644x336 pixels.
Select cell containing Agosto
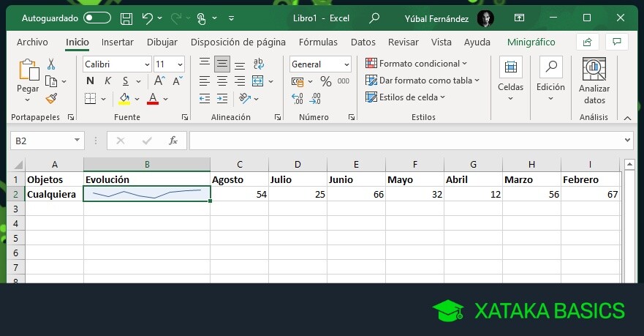[240, 179]
